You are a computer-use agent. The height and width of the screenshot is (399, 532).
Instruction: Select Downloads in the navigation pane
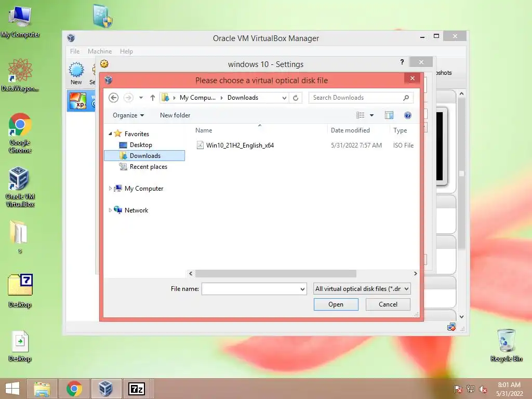[x=144, y=156]
